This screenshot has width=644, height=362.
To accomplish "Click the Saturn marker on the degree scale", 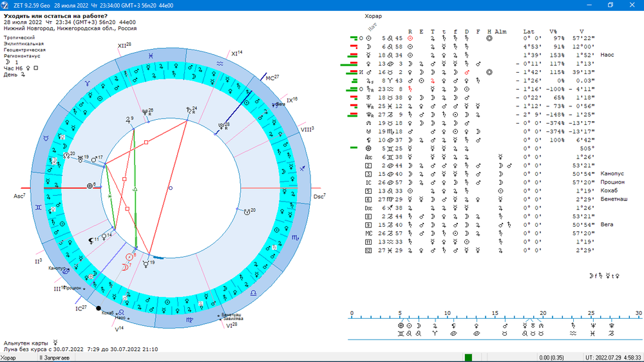I will pyautogui.click(x=573, y=325).
